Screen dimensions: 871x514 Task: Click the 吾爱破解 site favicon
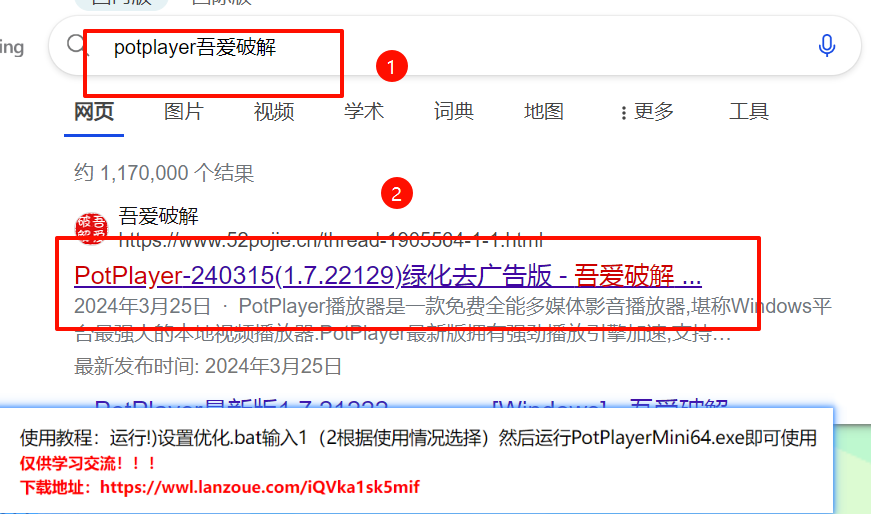click(x=92, y=228)
